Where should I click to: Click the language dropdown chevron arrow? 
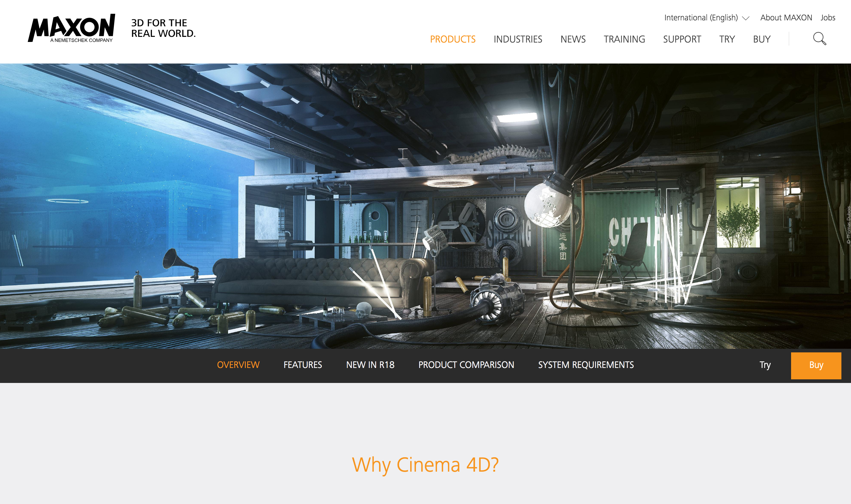coord(746,18)
